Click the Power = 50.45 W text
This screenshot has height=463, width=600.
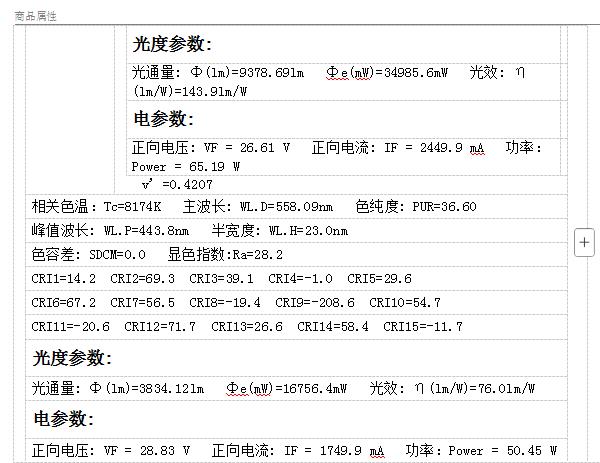click(x=502, y=451)
